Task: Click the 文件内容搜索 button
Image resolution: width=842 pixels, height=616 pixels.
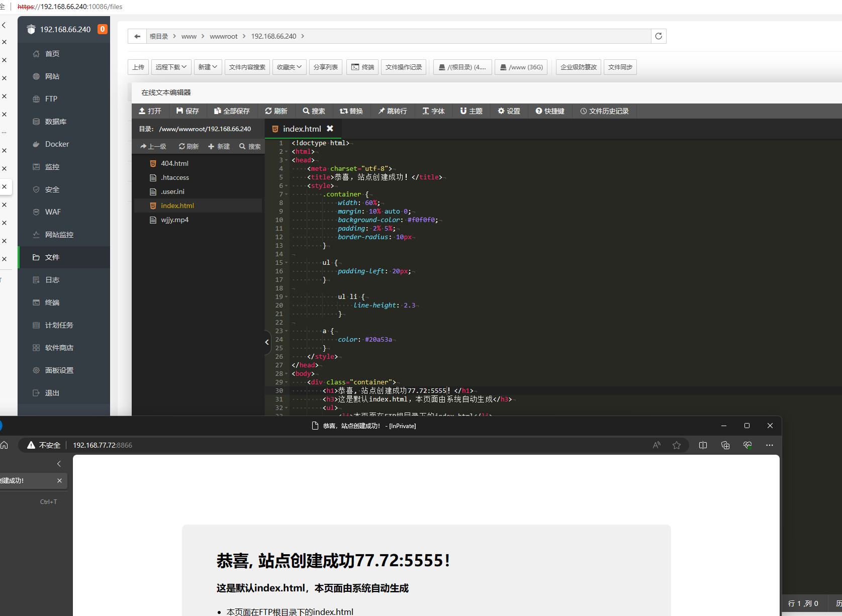Action: click(x=247, y=67)
